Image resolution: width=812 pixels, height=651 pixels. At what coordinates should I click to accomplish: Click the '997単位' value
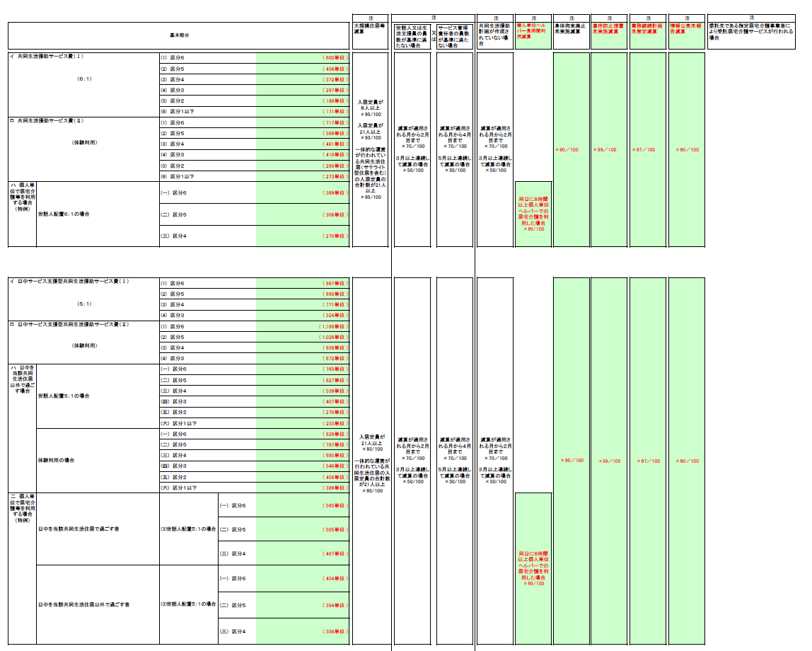(335, 283)
